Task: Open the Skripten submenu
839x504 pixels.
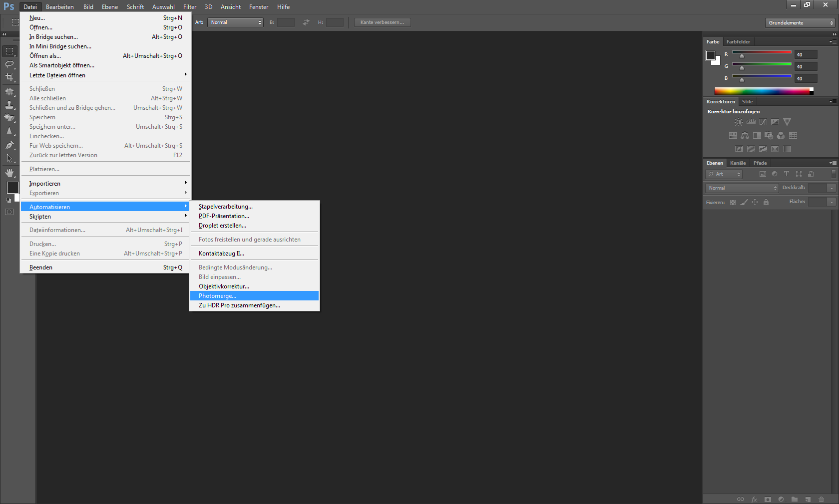Action: [105, 217]
